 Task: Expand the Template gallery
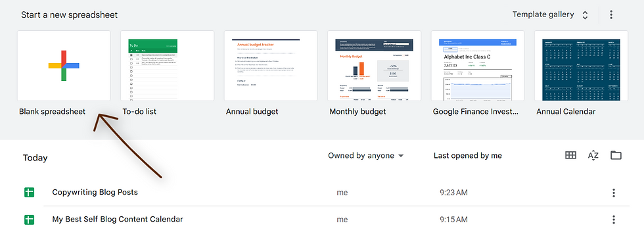[x=551, y=14]
